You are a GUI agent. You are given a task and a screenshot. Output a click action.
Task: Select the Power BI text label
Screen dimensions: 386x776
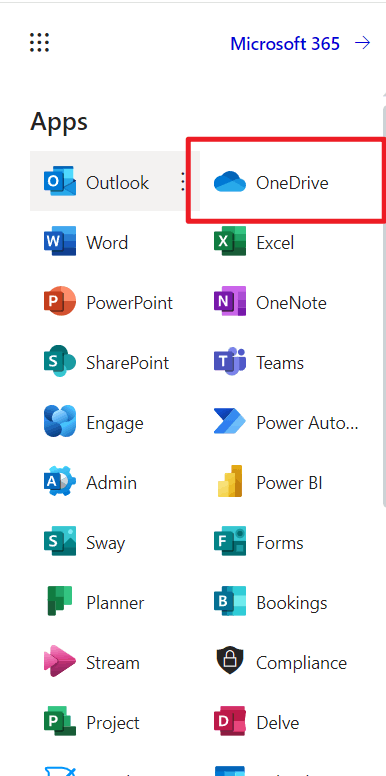point(290,483)
